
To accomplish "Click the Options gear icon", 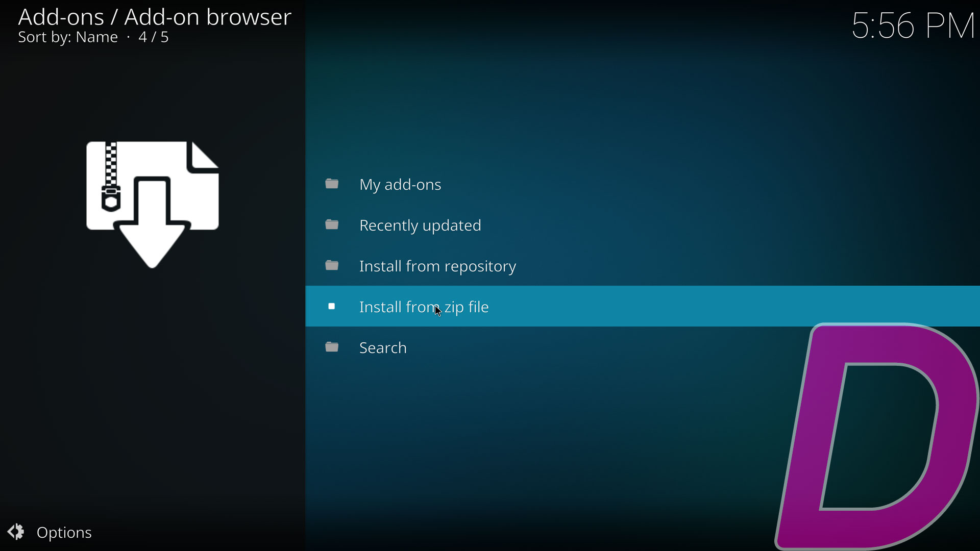I will [x=16, y=532].
